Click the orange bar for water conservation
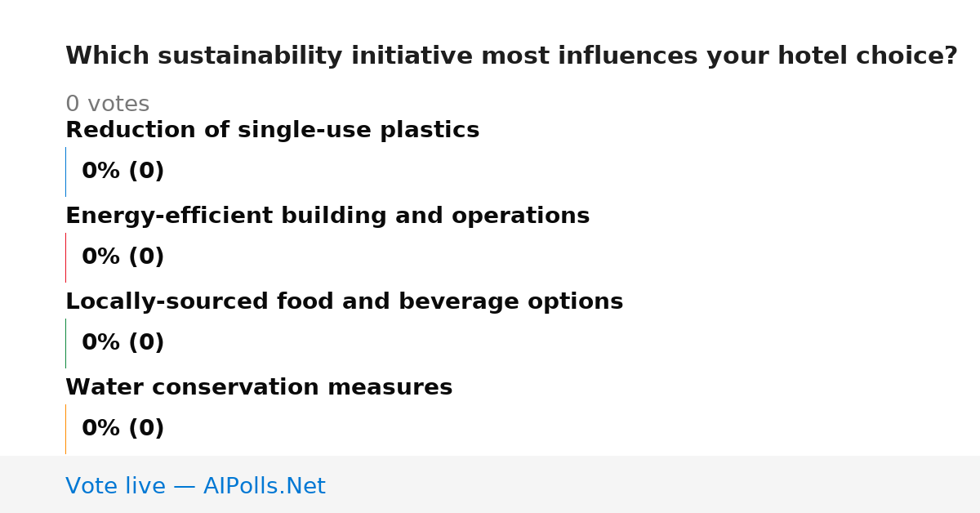 (x=65, y=429)
